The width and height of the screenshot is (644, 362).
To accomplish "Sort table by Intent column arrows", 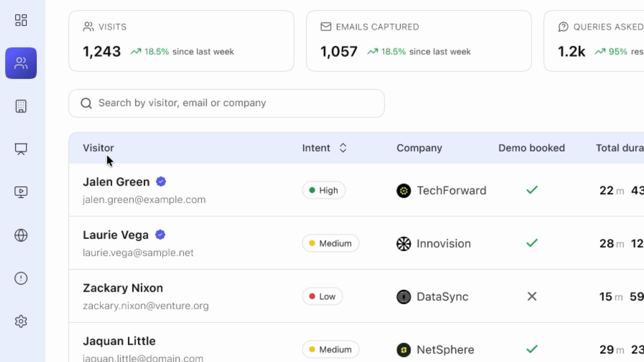I will 343,148.
